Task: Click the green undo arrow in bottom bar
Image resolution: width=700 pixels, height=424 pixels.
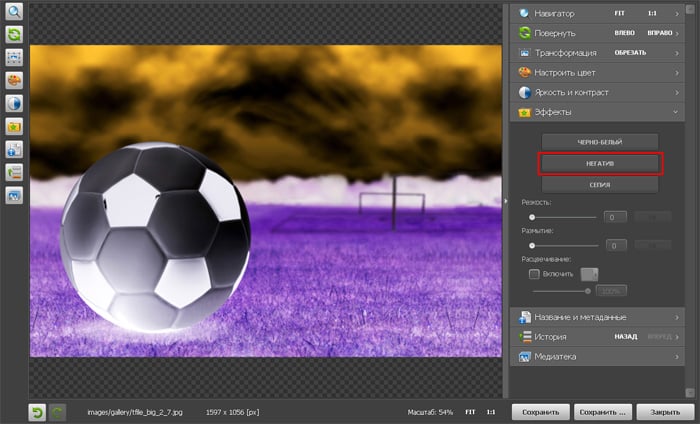Action: tap(38, 411)
